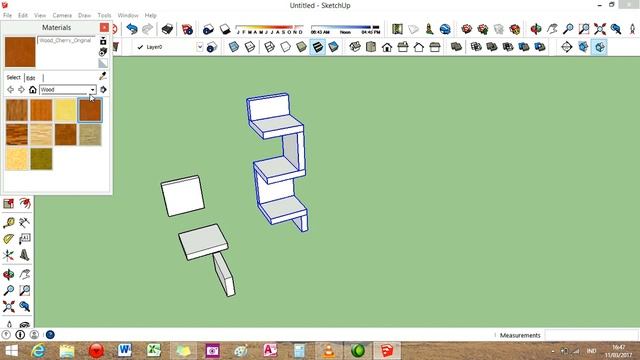
Task: Toggle Back Edges style
Action: [250, 47]
